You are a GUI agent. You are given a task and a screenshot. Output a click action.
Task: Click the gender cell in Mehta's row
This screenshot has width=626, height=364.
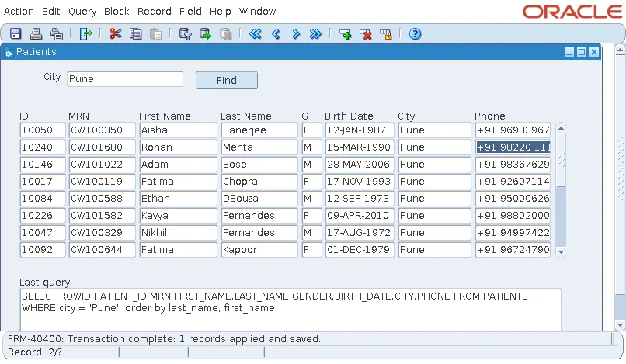point(311,147)
